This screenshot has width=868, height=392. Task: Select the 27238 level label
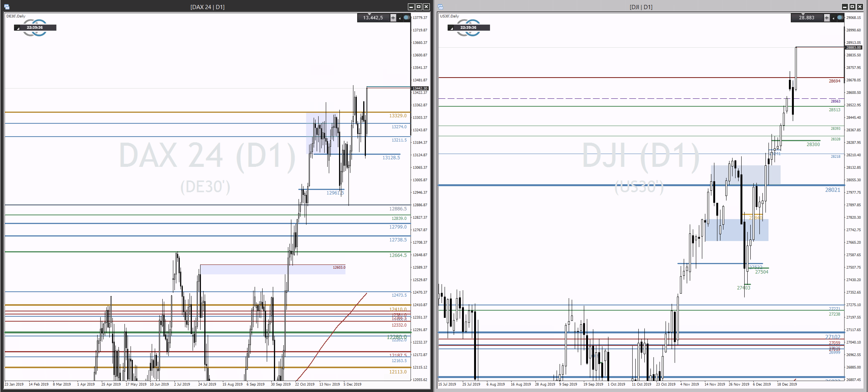(x=835, y=314)
